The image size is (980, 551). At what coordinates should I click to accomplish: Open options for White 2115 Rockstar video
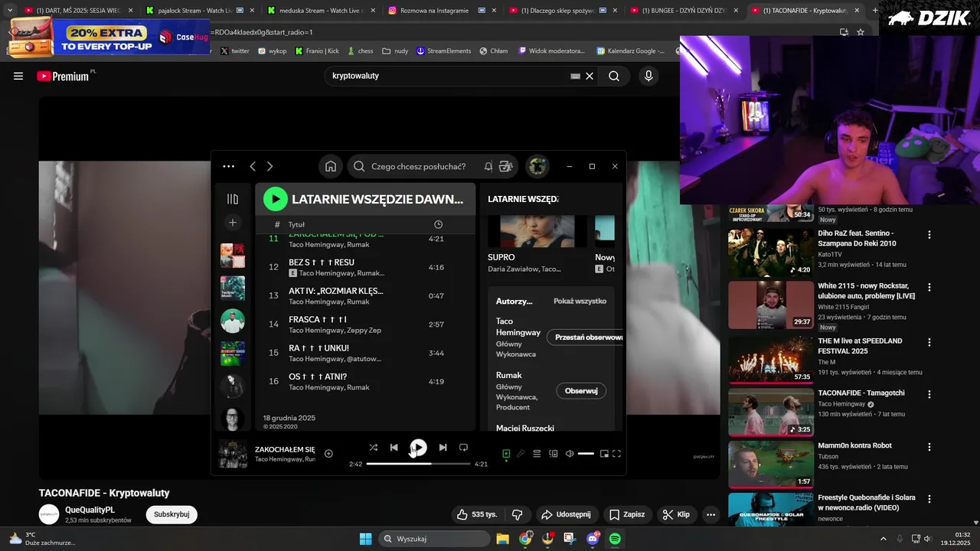tap(929, 288)
